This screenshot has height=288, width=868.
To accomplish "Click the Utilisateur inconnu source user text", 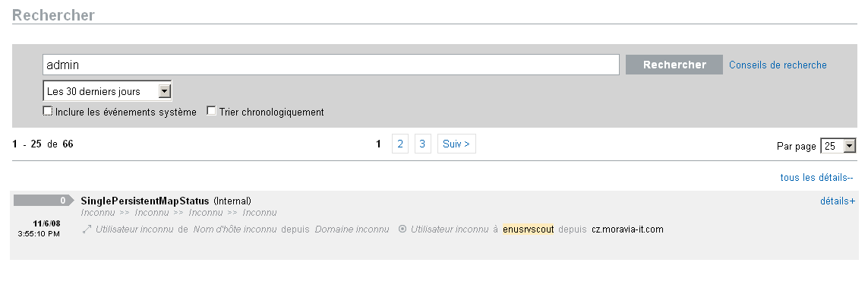I will 134,229.
